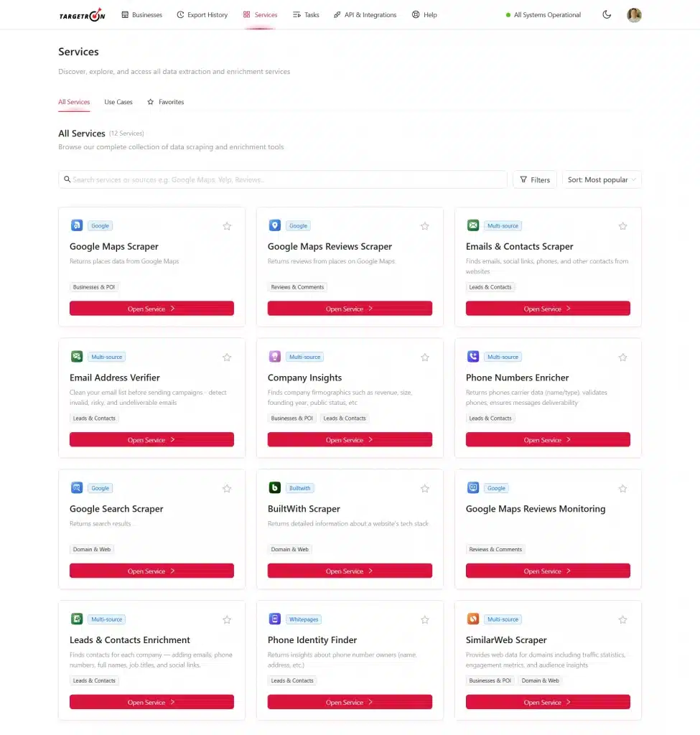Select Services in the top navigation
Screen dimensions: 700x735
(260, 15)
